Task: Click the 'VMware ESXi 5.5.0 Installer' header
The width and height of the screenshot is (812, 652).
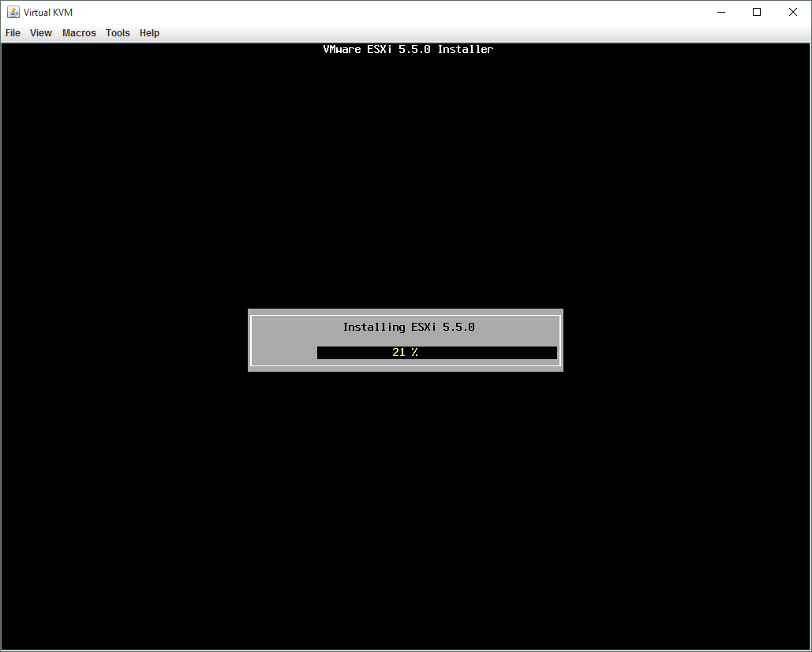Action: [x=408, y=49]
